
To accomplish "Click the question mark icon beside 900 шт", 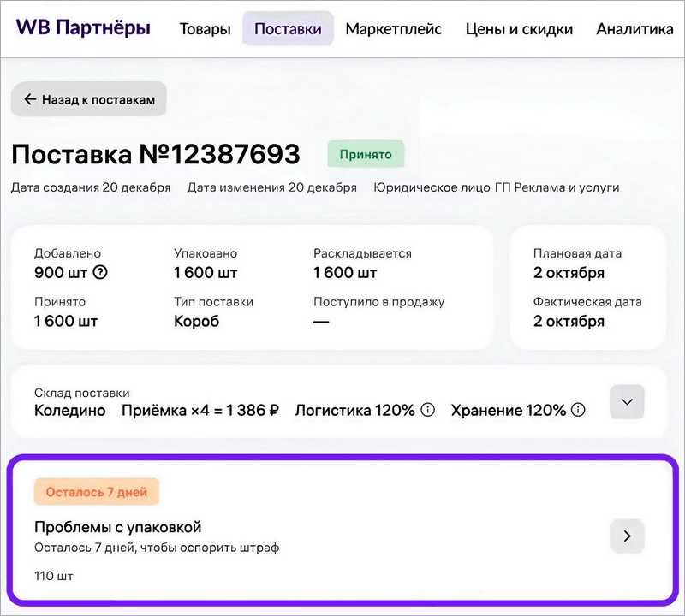I will [x=100, y=273].
